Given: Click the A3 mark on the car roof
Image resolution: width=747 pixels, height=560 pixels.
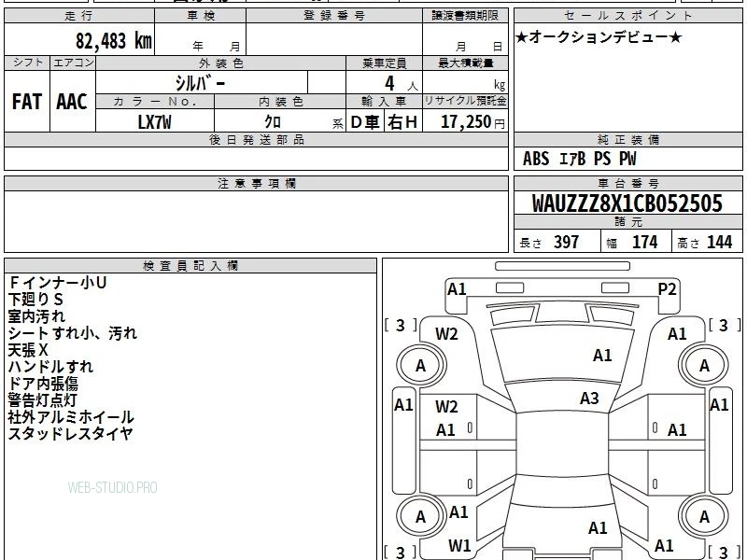Looking at the screenshot, I should point(589,399).
